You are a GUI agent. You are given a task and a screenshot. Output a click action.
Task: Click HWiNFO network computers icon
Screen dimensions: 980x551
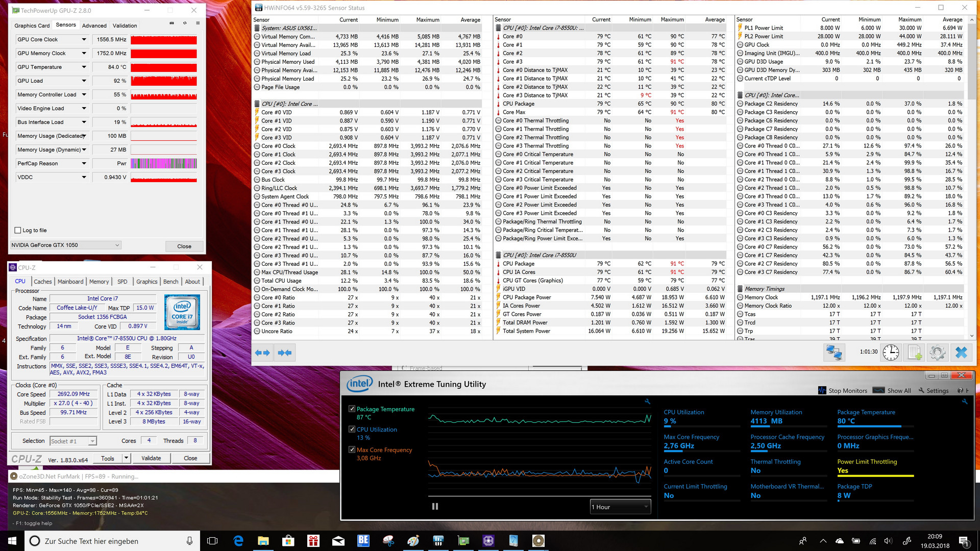click(834, 353)
